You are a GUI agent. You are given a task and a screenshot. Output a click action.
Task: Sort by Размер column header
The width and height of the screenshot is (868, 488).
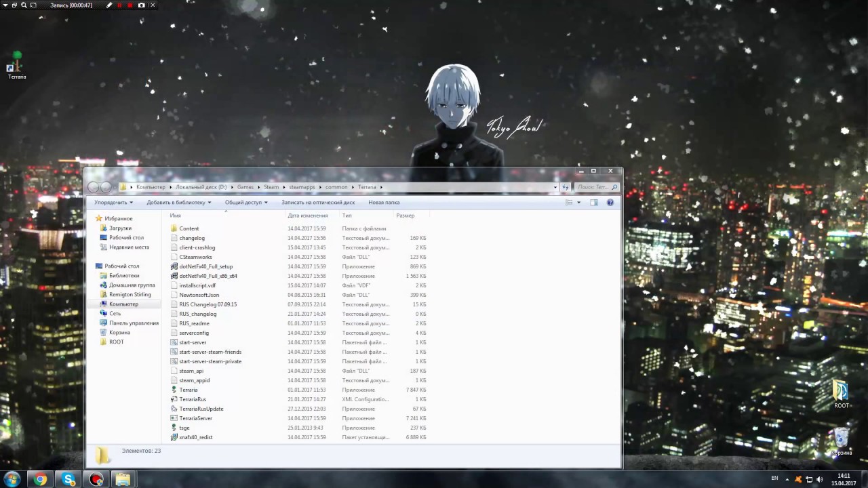pyautogui.click(x=412, y=216)
